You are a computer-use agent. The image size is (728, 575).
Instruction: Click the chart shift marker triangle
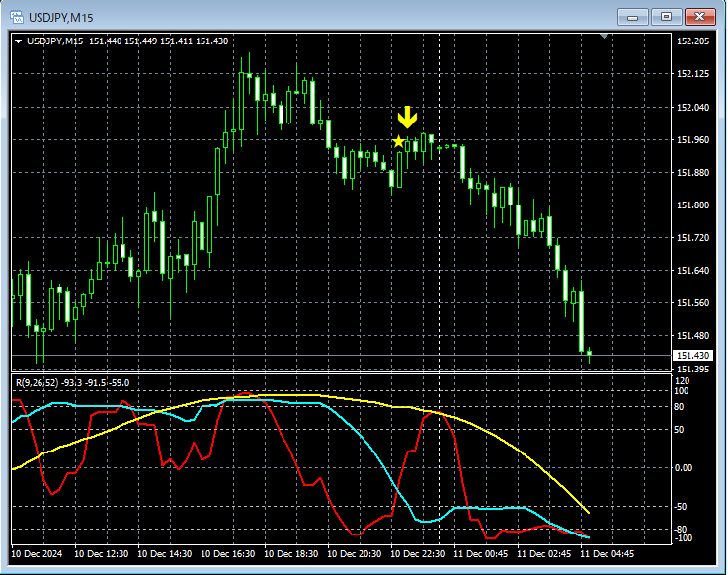click(604, 36)
